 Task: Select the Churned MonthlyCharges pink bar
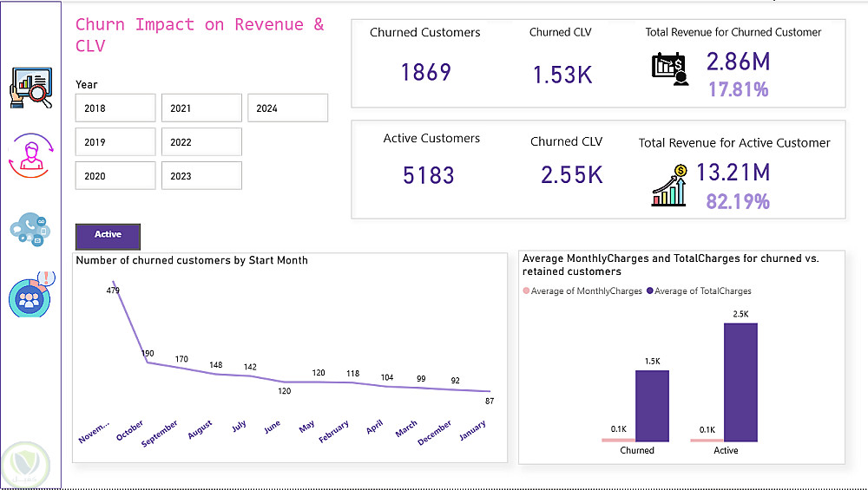point(618,441)
